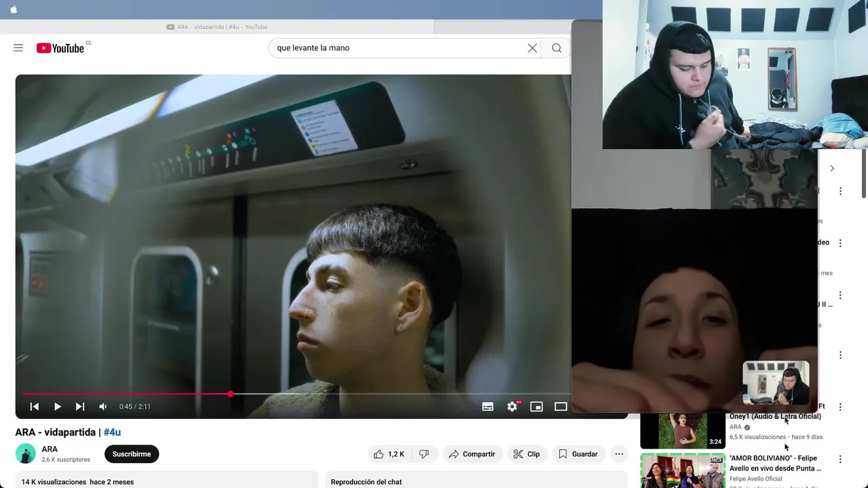Switch to the miniplayer
This screenshot has height=488, width=868.
536,407
